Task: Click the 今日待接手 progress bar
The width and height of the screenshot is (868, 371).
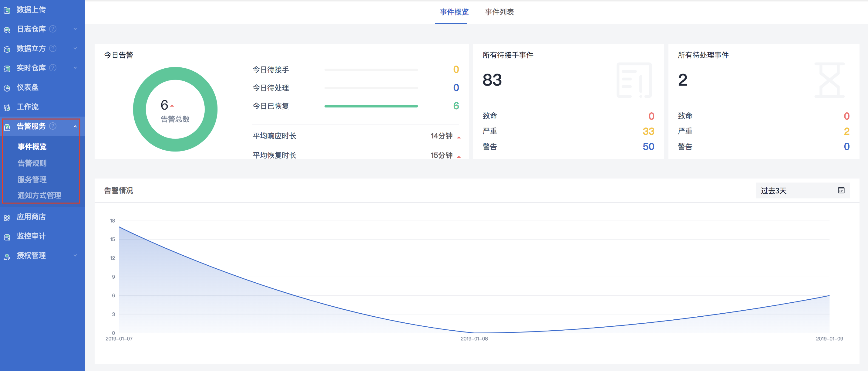Action: pyautogui.click(x=371, y=70)
